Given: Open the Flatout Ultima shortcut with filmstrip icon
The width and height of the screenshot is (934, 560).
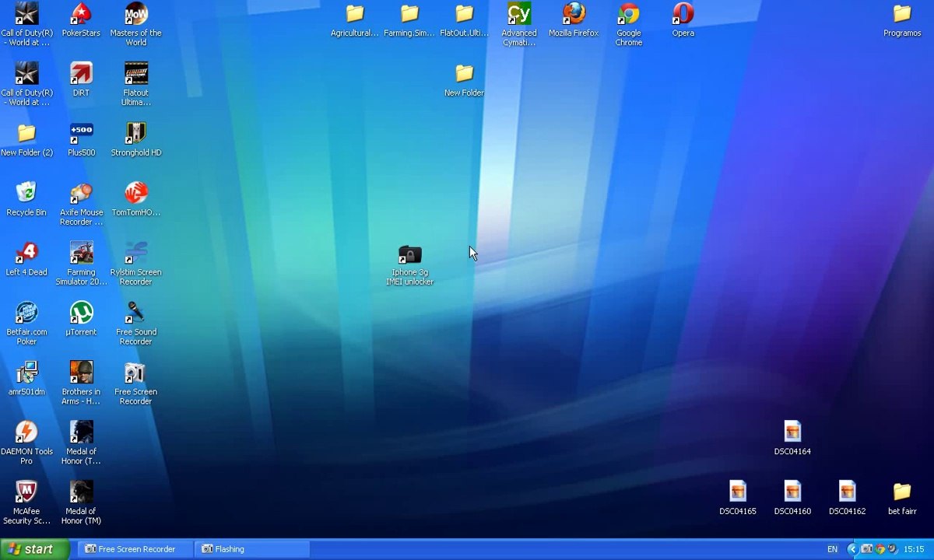Looking at the screenshot, I should (135, 74).
